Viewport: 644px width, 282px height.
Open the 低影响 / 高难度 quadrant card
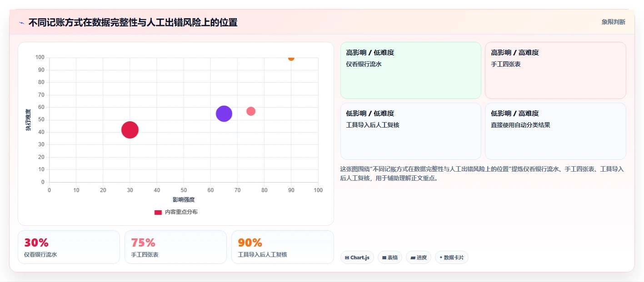coord(555,131)
